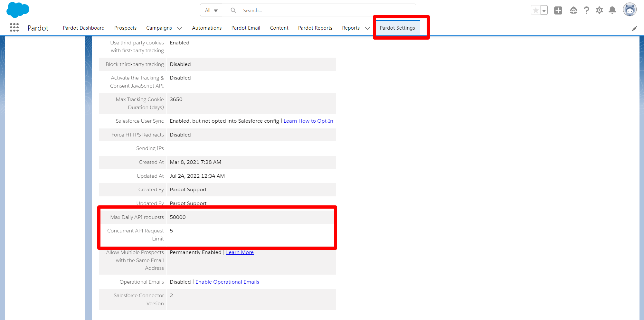Click the Salesforce cloud logo
The width and height of the screenshot is (644, 320).
(18, 10)
